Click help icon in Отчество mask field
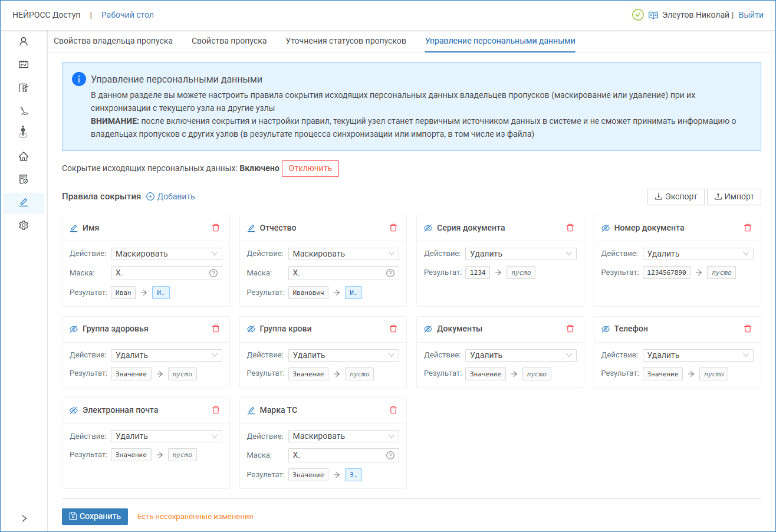The height and width of the screenshot is (532, 776). 390,273
